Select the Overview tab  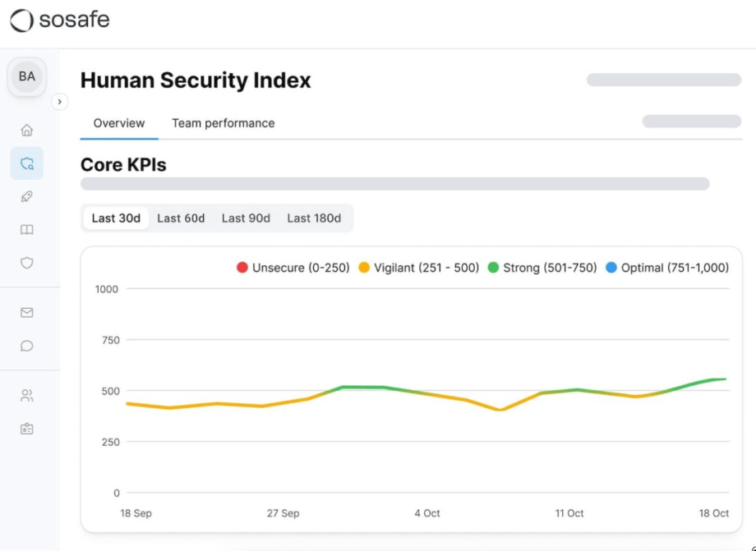(118, 123)
